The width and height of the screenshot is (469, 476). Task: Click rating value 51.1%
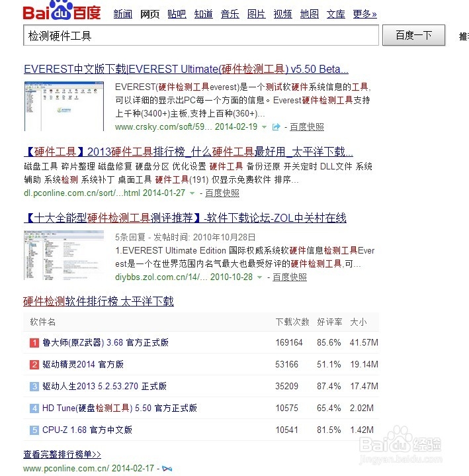click(x=329, y=365)
